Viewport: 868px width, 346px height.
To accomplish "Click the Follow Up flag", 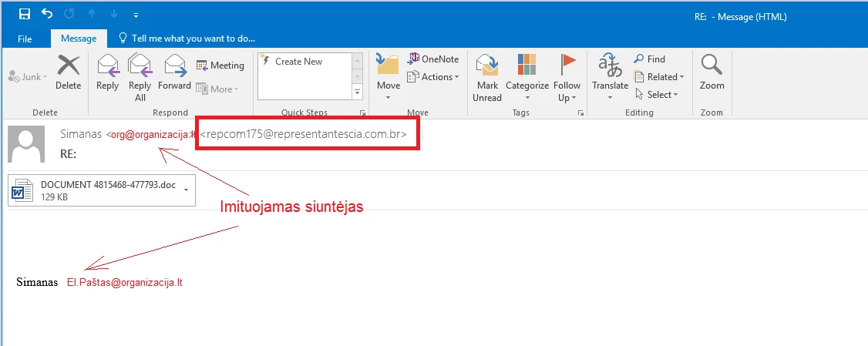I will pyautogui.click(x=567, y=78).
